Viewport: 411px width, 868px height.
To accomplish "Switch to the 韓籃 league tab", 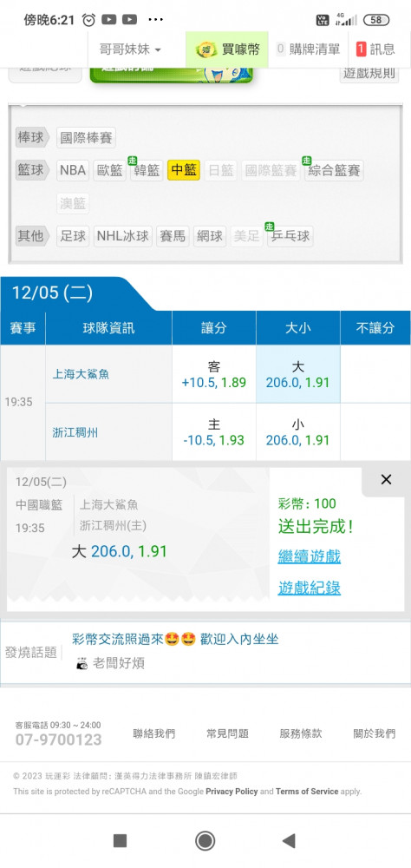I will 147,170.
